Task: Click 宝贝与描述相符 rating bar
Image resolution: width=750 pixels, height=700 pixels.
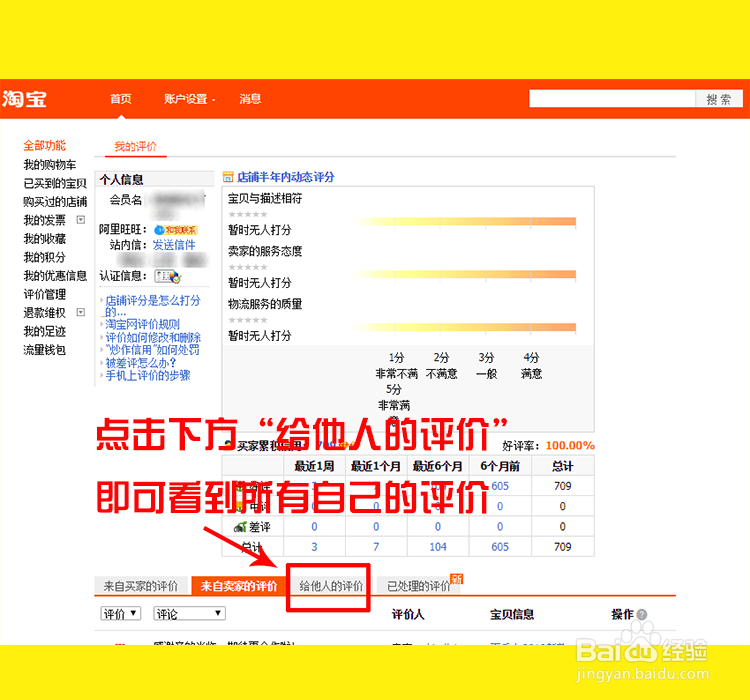Action: 464,222
